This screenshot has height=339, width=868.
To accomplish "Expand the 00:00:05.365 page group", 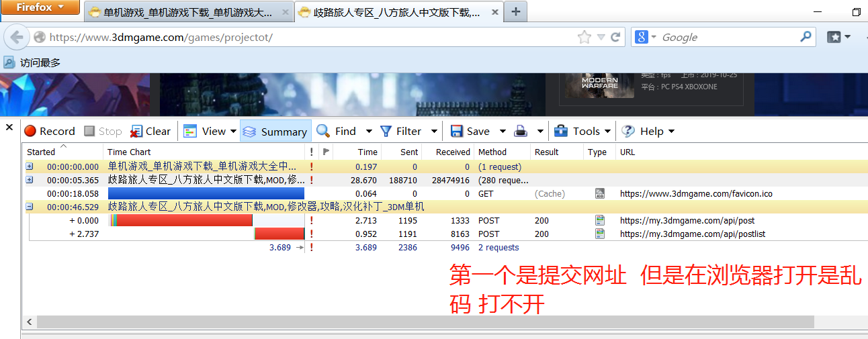I will pos(29,180).
